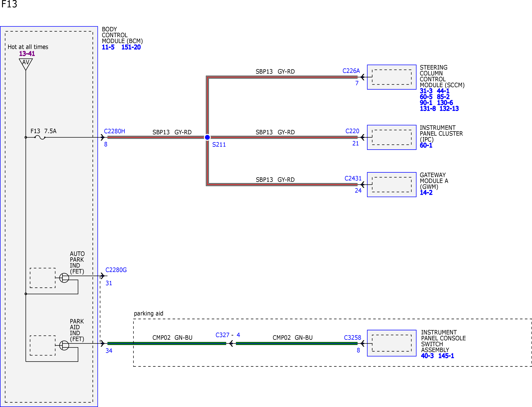Click connector label C220
The image size is (532, 407).
tap(352, 131)
